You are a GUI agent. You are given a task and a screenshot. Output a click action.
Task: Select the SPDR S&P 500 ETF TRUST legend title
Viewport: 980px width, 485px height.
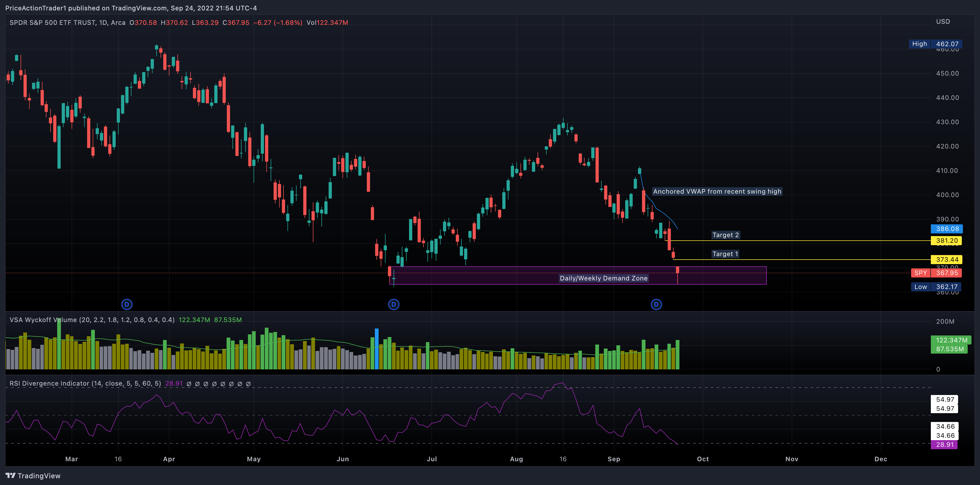(67, 22)
